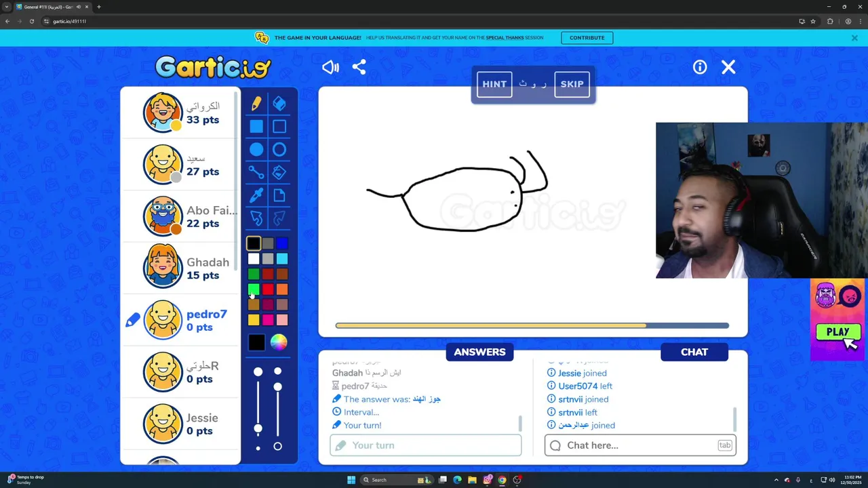The image size is (868, 488).
Task: Mute game sound with speaker icon
Action: tap(330, 67)
